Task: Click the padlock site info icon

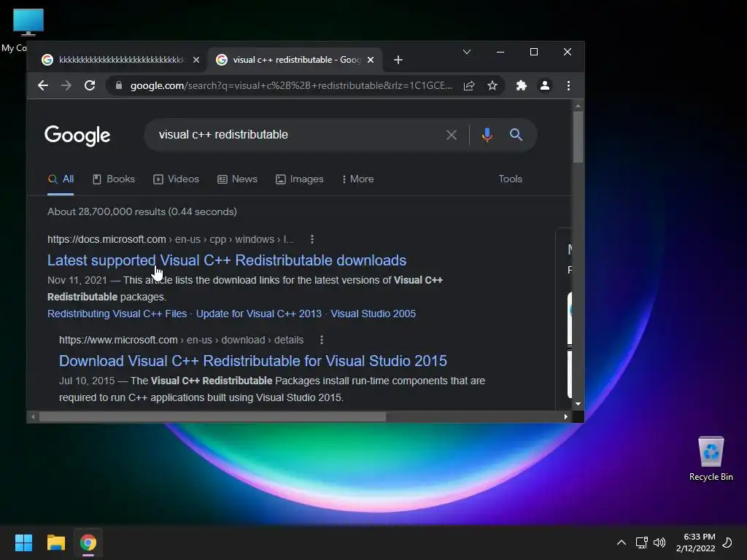Action: 119,86
